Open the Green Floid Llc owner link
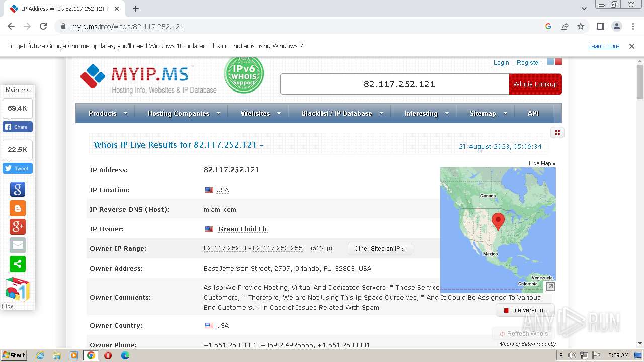The width and height of the screenshot is (644, 362). (243, 229)
